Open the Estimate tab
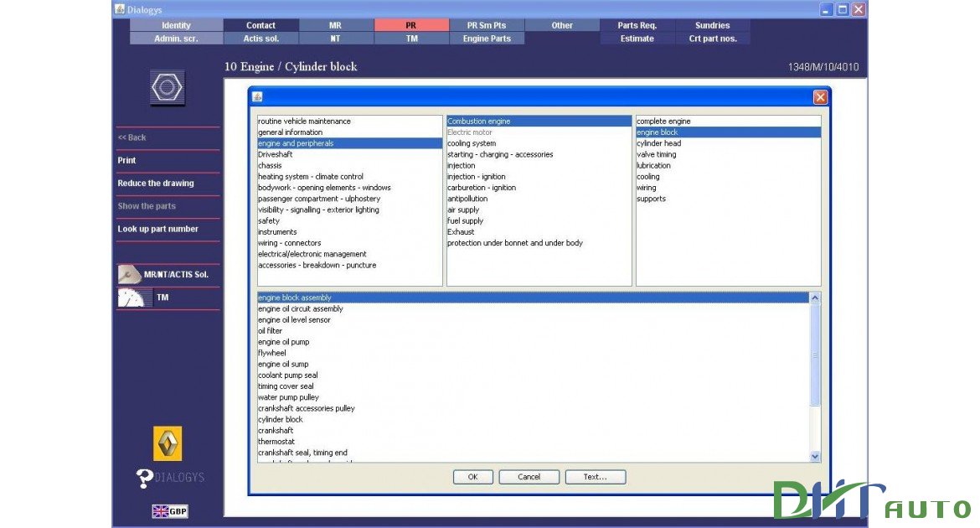Image resolution: width=980 pixels, height=528 pixels. [x=637, y=38]
